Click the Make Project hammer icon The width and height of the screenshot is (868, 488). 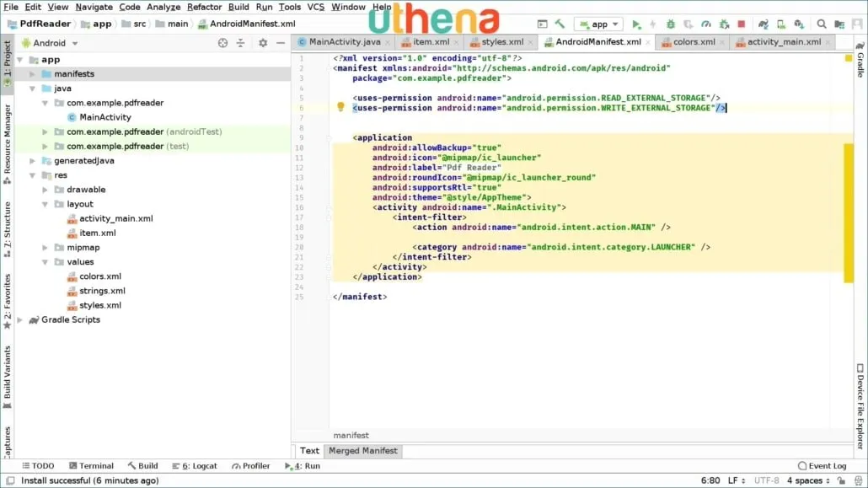(560, 24)
